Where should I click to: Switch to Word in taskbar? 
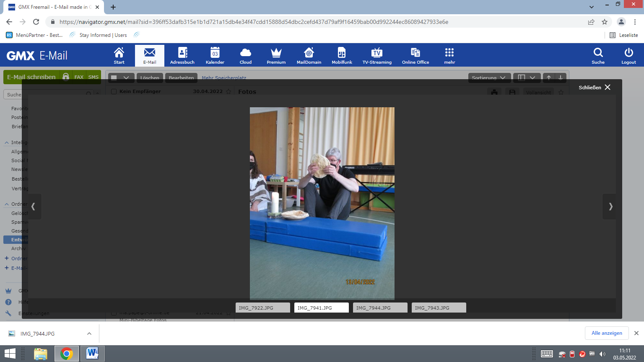pyautogui.click(x=92, y=354)
